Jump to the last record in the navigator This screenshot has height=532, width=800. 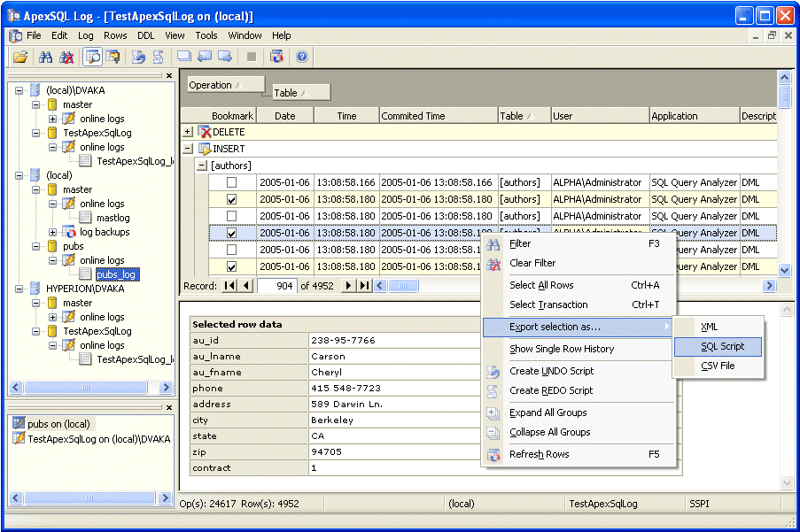[x=364, y=286]
